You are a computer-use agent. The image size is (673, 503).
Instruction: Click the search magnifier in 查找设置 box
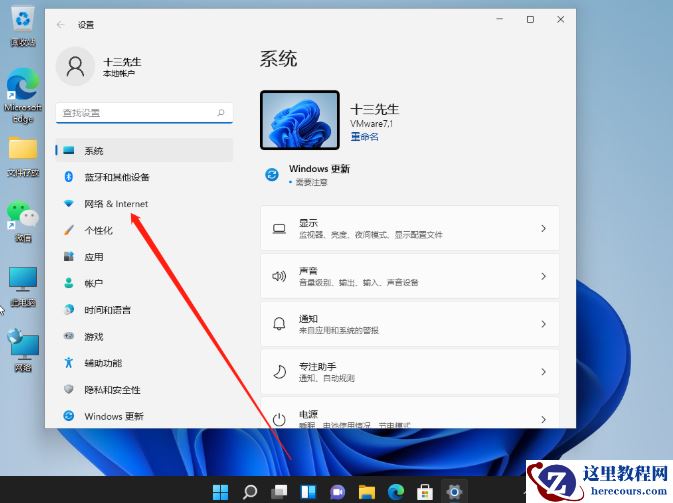(x=221, y=112)
